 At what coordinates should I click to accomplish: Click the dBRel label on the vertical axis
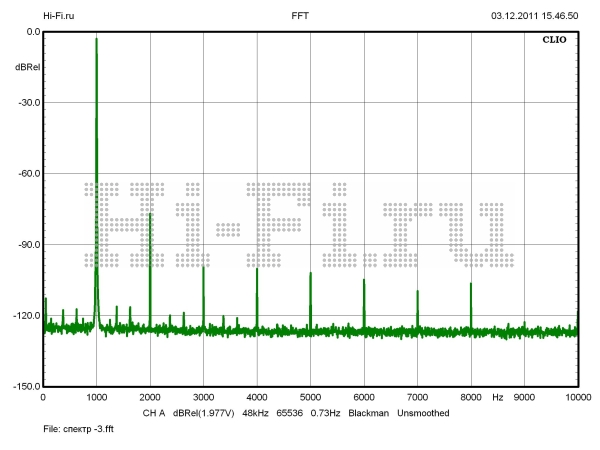pos(28,67)
